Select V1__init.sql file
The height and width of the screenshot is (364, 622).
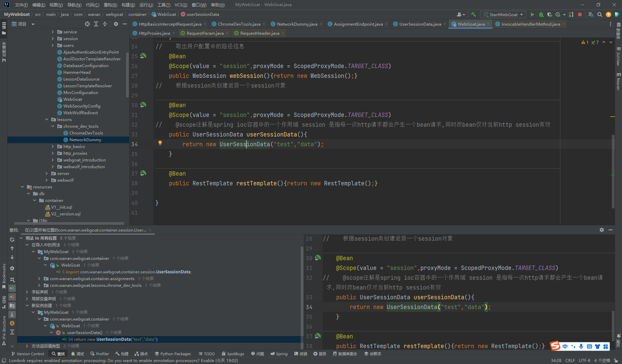coord(61,207)
